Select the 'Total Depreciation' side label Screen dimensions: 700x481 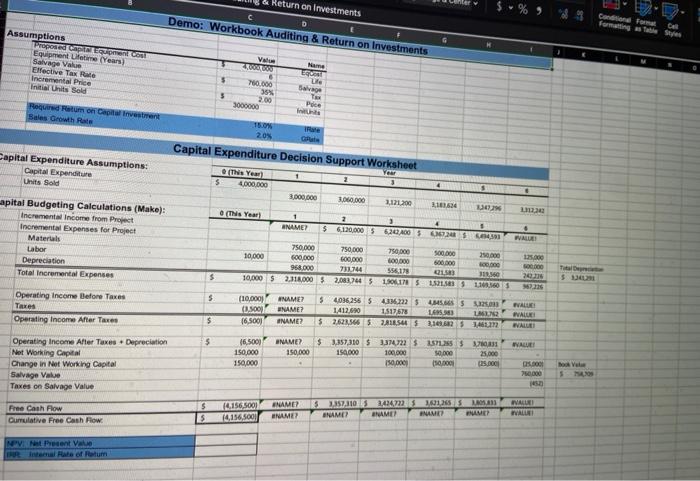581,269
